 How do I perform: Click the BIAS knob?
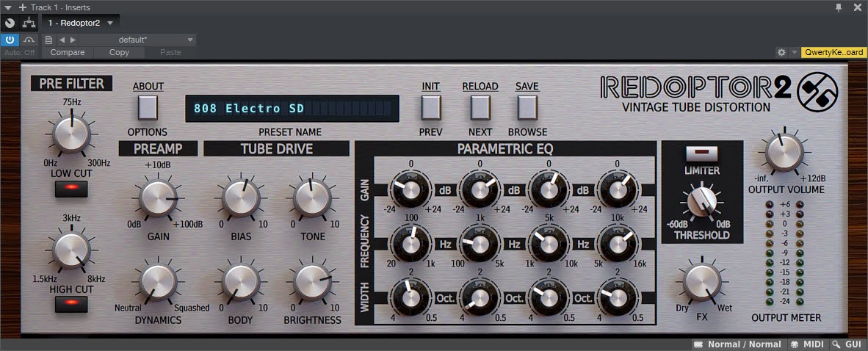click(x=242, y=198)
